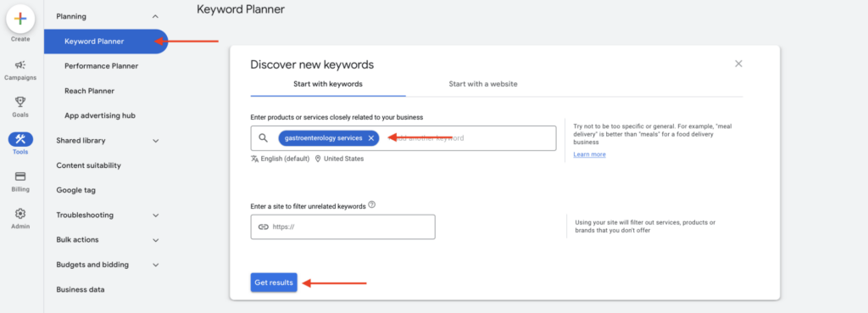The height and width of the screenshot is (313, 868).
Task: Open App advertising hub
Action: (x=100, y=115)
